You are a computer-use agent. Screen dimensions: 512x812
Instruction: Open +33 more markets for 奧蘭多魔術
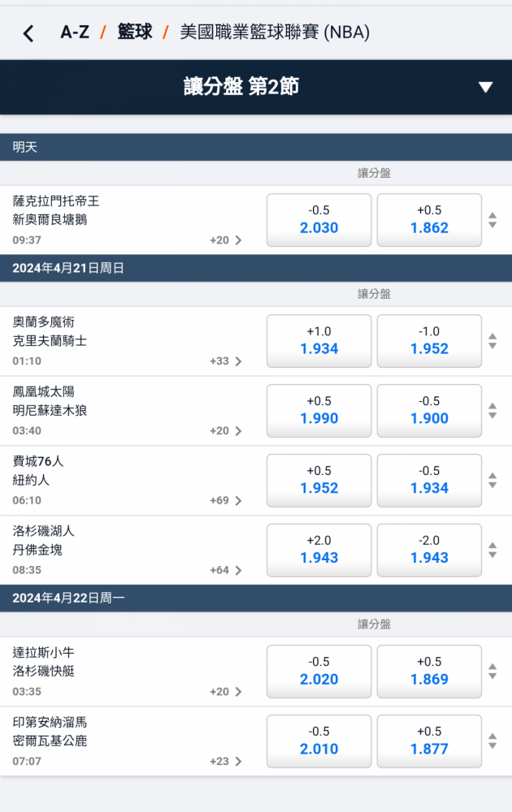coord(225,361)
